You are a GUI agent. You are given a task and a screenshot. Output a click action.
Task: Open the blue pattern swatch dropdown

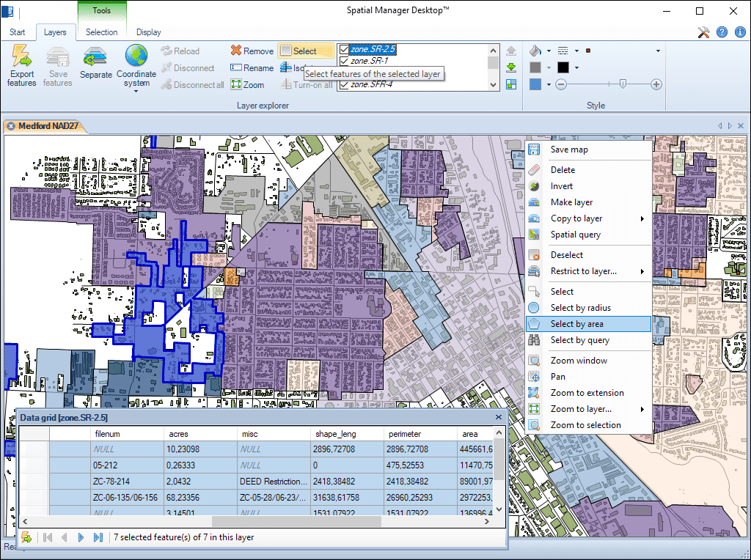click(549, 85)
